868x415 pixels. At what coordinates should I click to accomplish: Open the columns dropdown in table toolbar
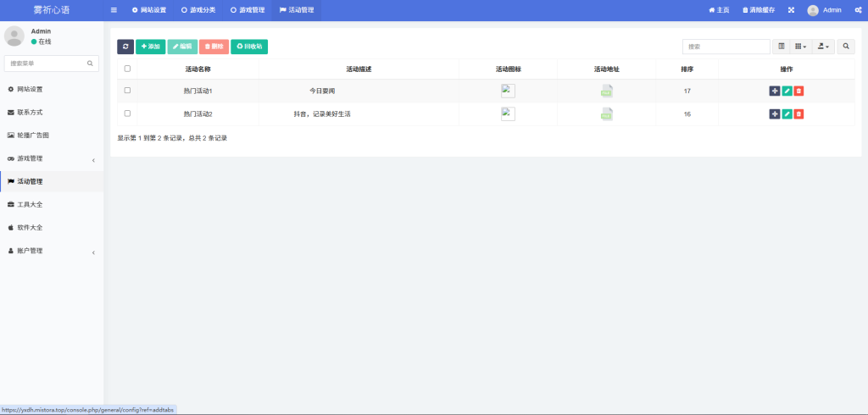[800, 47]
